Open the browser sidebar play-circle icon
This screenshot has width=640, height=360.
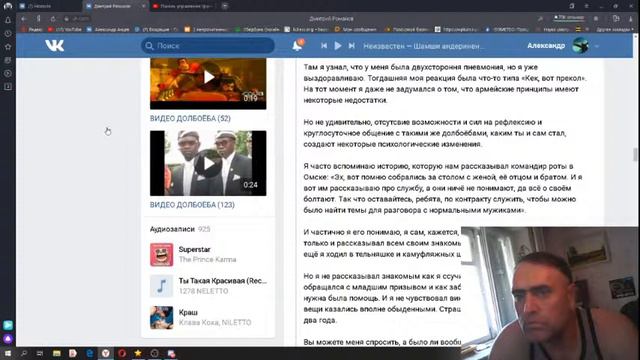point(8,73)
